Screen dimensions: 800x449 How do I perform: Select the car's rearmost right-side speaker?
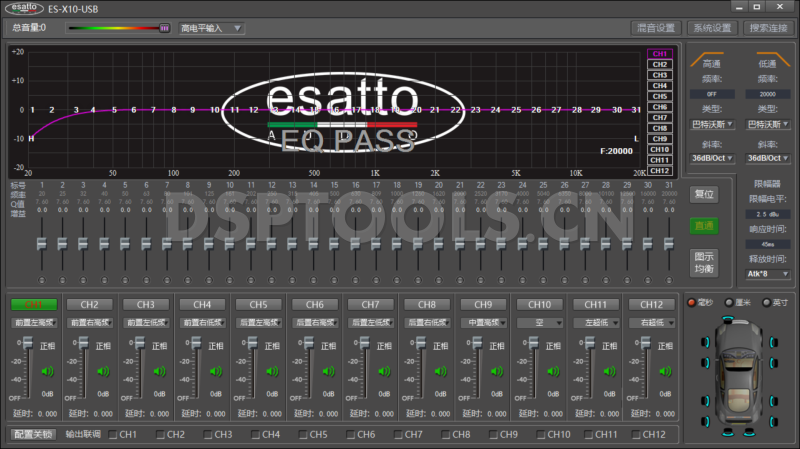(x=774, y=421)
